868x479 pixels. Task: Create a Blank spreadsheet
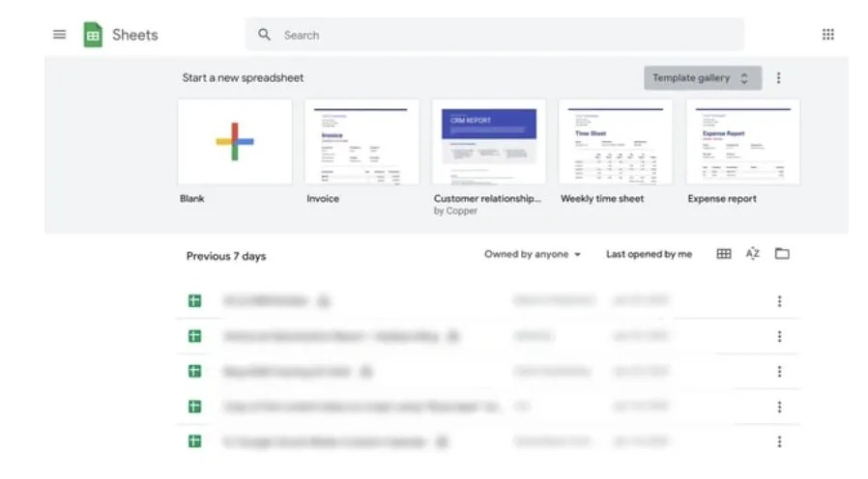click(235, 142)
